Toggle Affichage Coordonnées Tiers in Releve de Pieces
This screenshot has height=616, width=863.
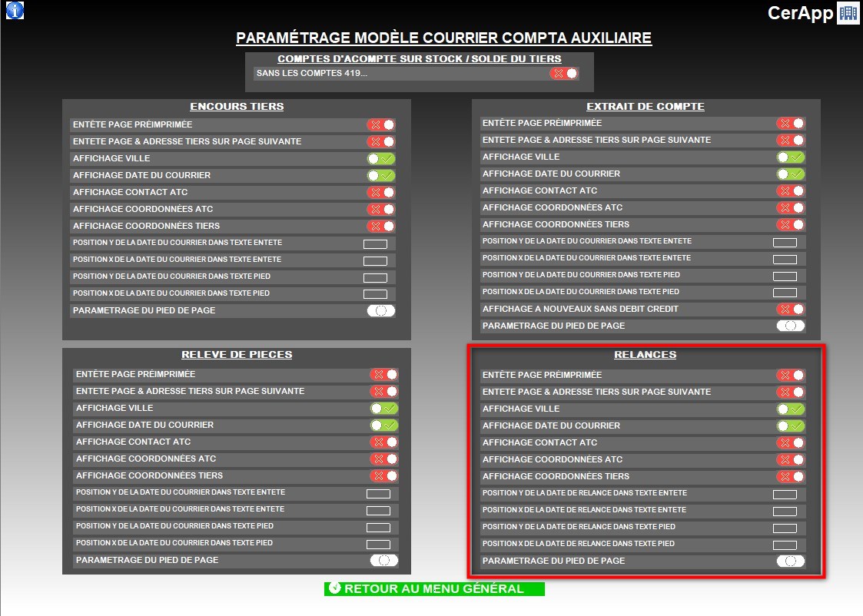point(384,475)
